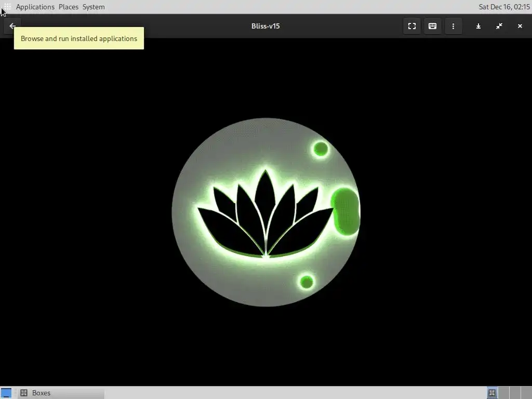Restore the Boxes window from maximized
Image resolution: width=532 pixels, height=399 pixels.
499,26
